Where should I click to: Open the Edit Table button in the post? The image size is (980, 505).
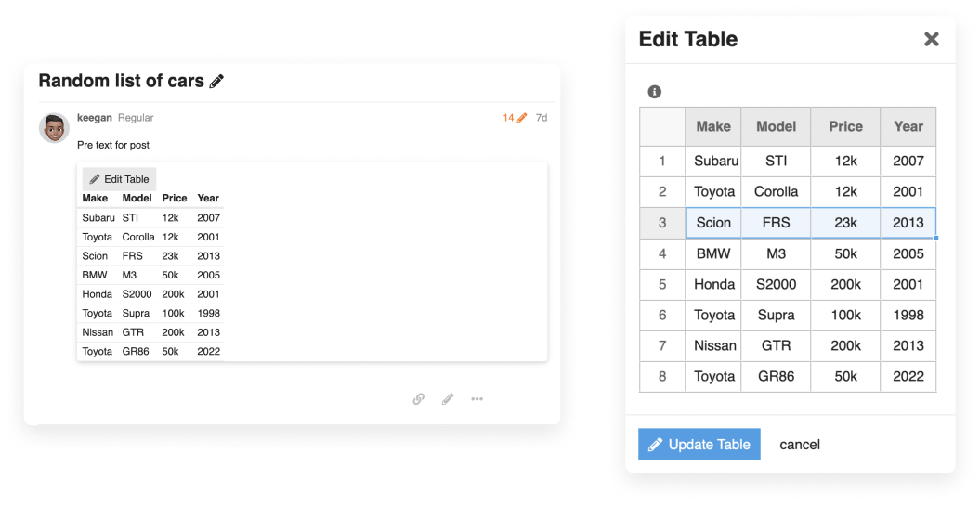pos(120,179)
